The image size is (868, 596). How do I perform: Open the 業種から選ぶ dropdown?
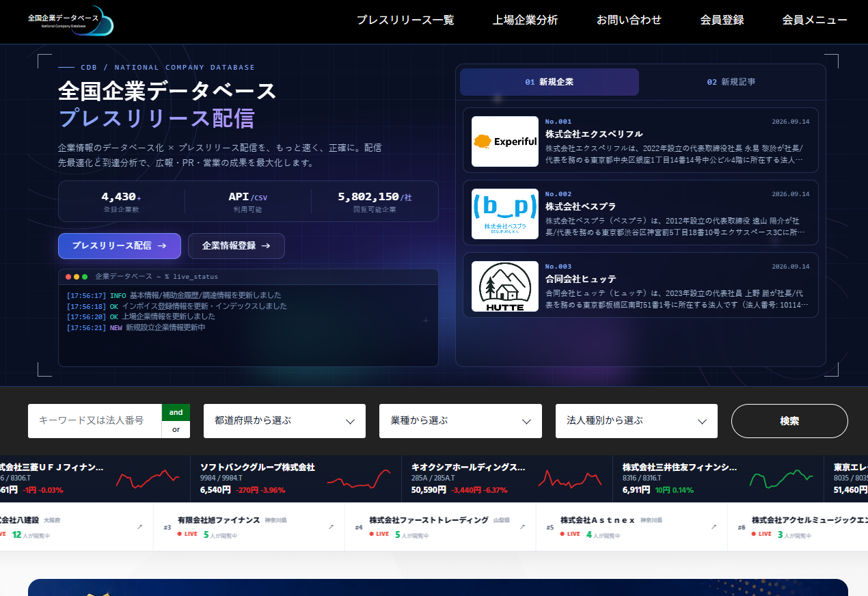461,421
